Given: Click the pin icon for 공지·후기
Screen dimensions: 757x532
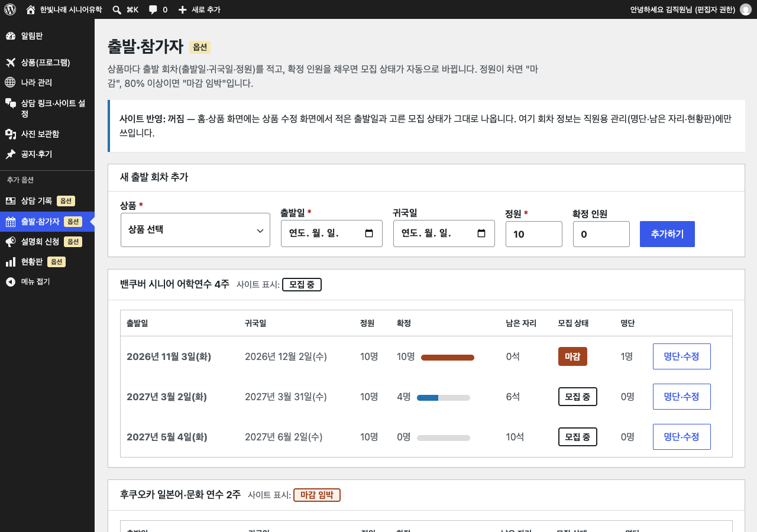Looking at the screenshot, I should click(x=11, y=154).
